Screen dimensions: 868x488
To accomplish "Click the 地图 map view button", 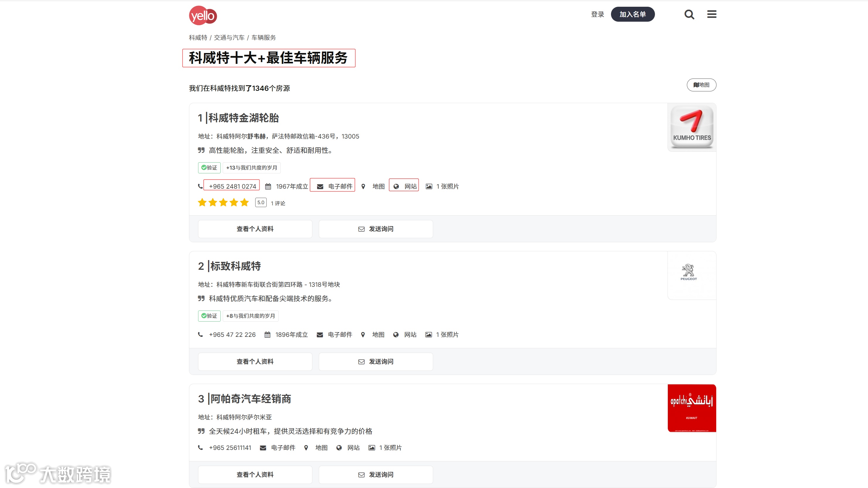I will 701,85.
